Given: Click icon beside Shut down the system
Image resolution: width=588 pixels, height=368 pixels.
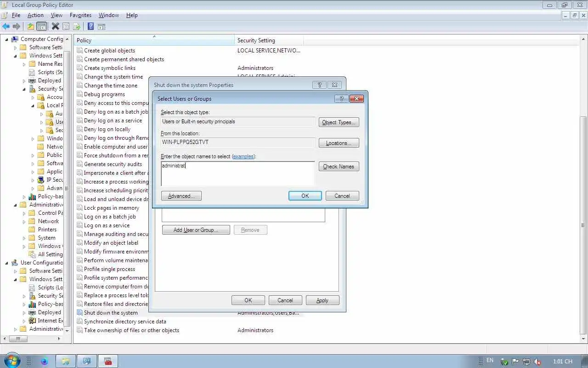Looking at the screenshot, I should point(79,313).
